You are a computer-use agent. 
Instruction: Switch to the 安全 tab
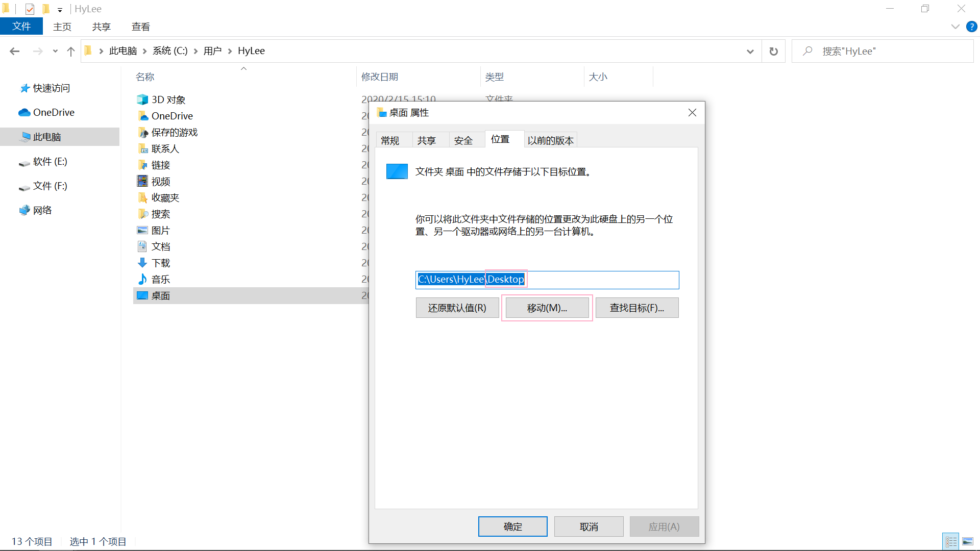point(463,140)
